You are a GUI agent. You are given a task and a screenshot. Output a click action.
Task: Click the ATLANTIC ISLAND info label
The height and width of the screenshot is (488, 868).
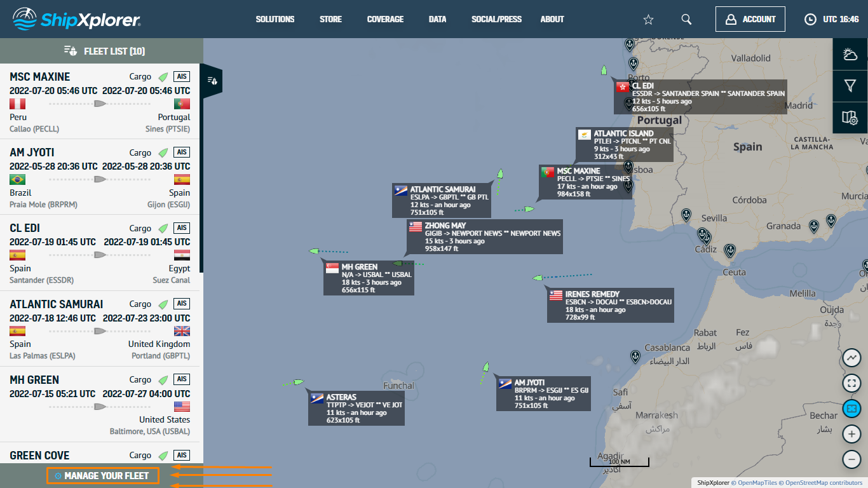point(625,145)
